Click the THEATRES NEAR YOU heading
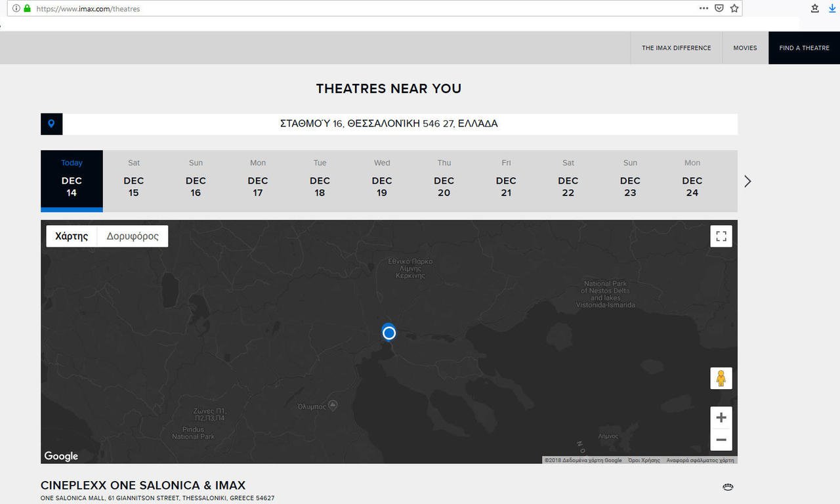The height and width of the screenshot is (504, 840). click(388, 89)
